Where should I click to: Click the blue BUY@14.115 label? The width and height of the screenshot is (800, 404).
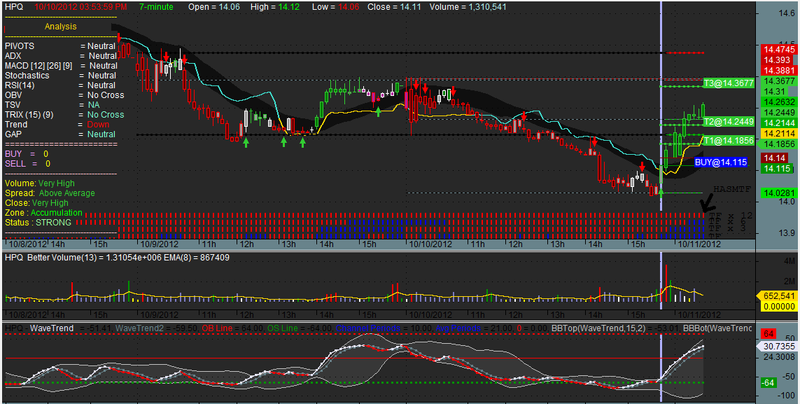[721, 162]
